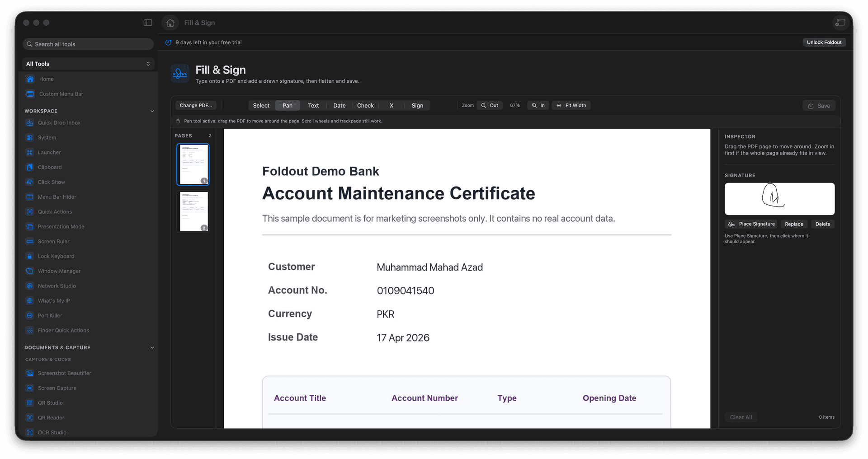Screen dimensions: 868x459
Task: Activate the Pan tool
Action: coord(288,106)
